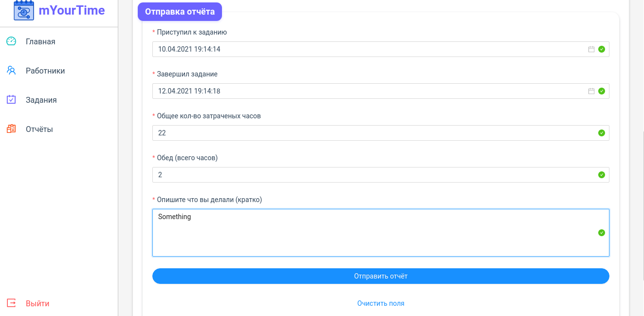Click the logout arrow icon beside Выйти
The width and height of the screenshot is (644, 316).
pyautogui.click(x=11, y=303)
